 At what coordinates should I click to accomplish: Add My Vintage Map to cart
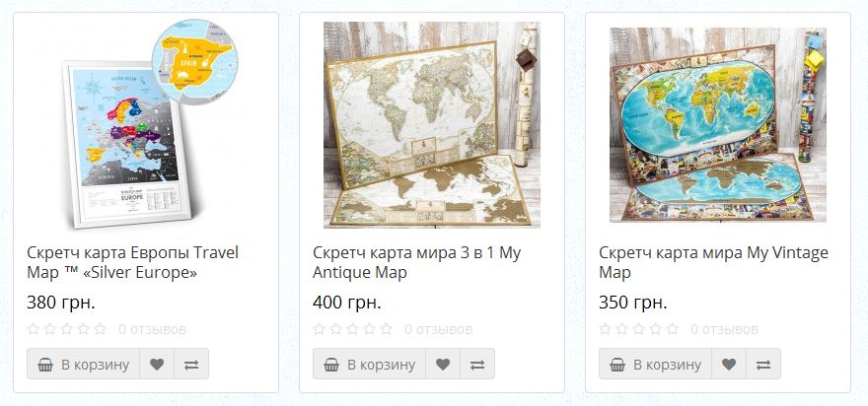click(655, 364)
